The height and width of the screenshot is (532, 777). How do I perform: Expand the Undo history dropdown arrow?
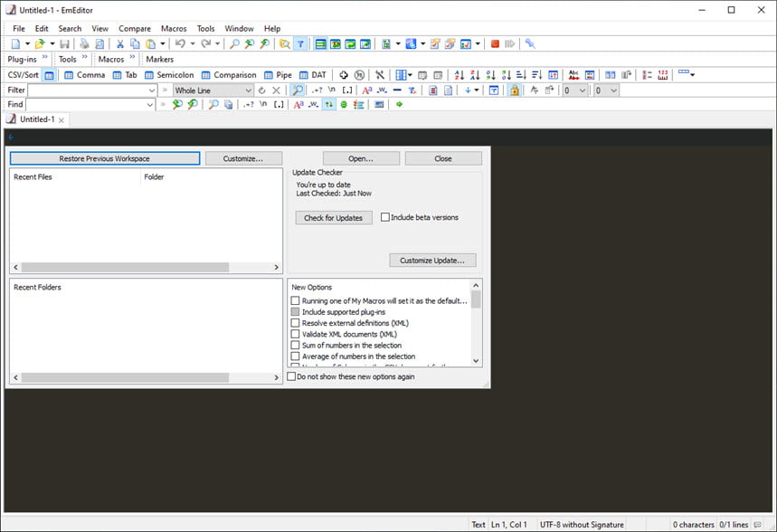point(193,44)
